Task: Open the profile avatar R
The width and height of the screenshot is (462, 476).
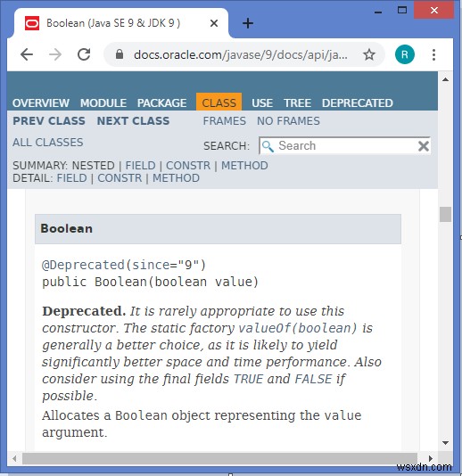Action: [405, 54]
